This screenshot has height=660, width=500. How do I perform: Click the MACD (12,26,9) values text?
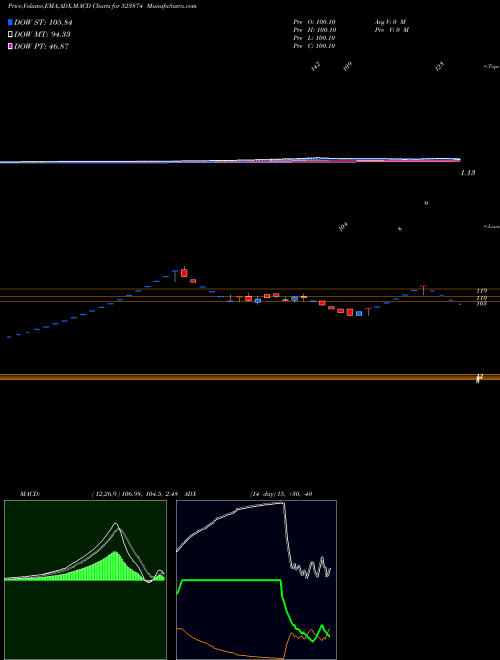tap(137, 494)
